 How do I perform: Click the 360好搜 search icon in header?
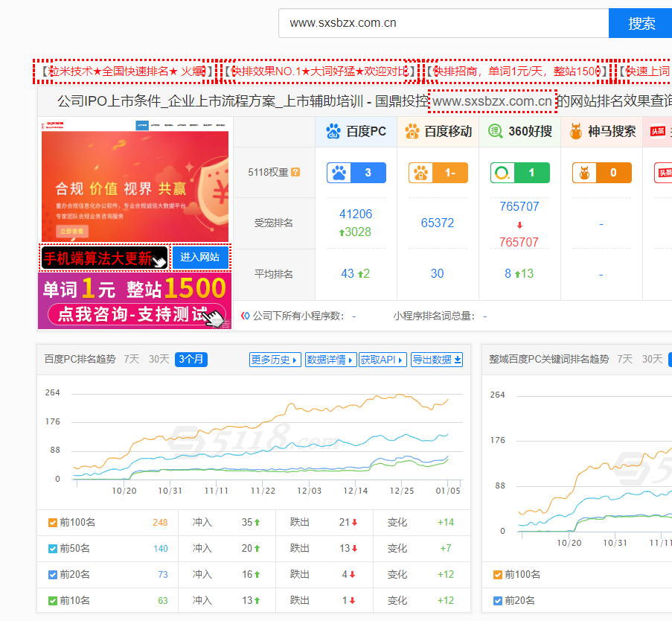pos(496,131)
